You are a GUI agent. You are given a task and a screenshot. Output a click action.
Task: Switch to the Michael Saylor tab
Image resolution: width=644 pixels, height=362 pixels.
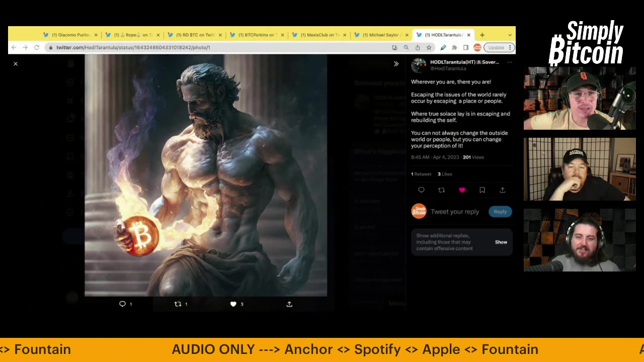point(381,35)
